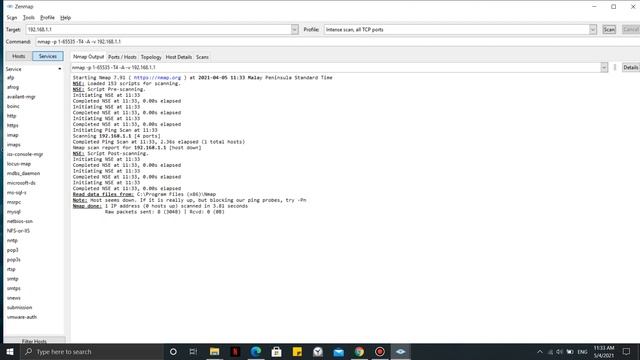Select the msrpc service
Screen dimensions: 640x360
point(14,202)
